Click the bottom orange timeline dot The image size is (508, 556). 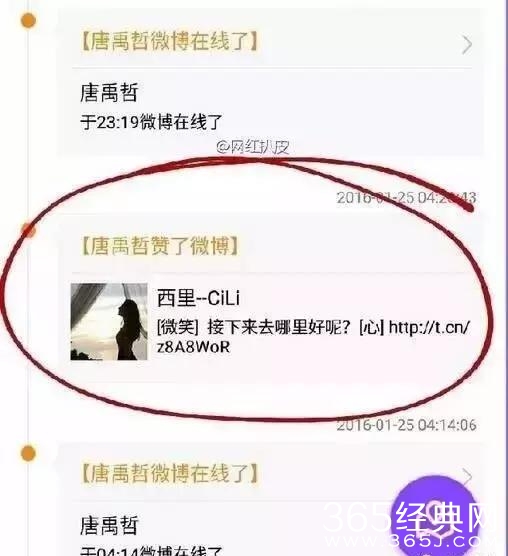coord(28,454)
